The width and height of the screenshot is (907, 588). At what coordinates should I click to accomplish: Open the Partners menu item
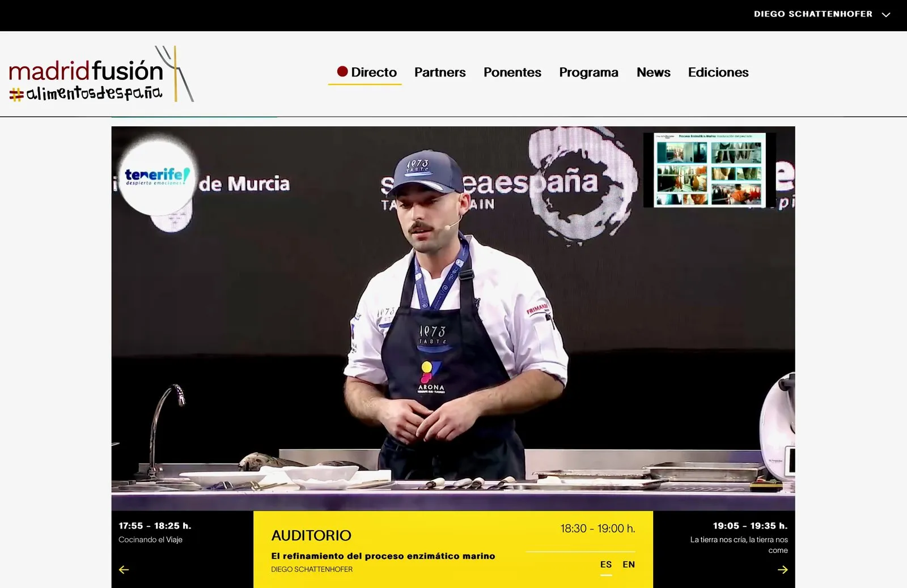click(440, 72)
